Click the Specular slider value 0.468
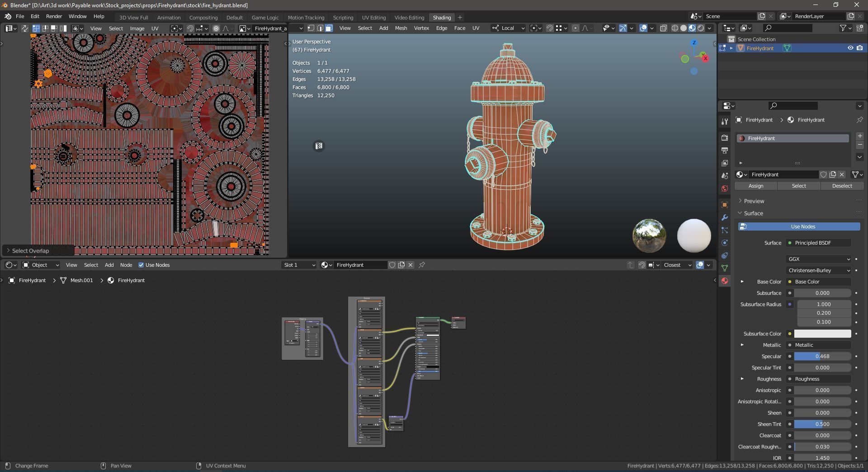 822,356
